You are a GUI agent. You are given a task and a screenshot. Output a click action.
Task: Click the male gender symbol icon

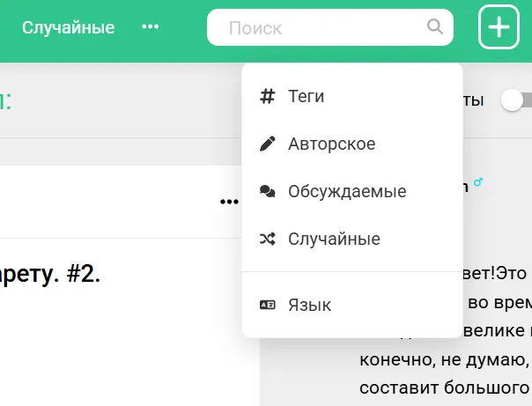click(x=478, y=182)
